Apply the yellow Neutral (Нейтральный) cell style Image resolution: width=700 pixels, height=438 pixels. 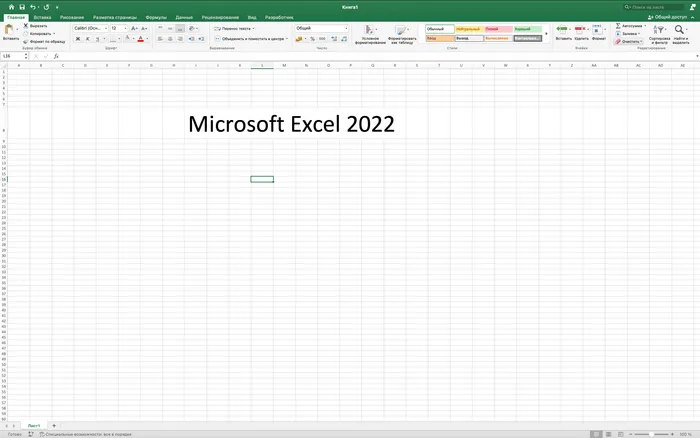coord(469,29)
